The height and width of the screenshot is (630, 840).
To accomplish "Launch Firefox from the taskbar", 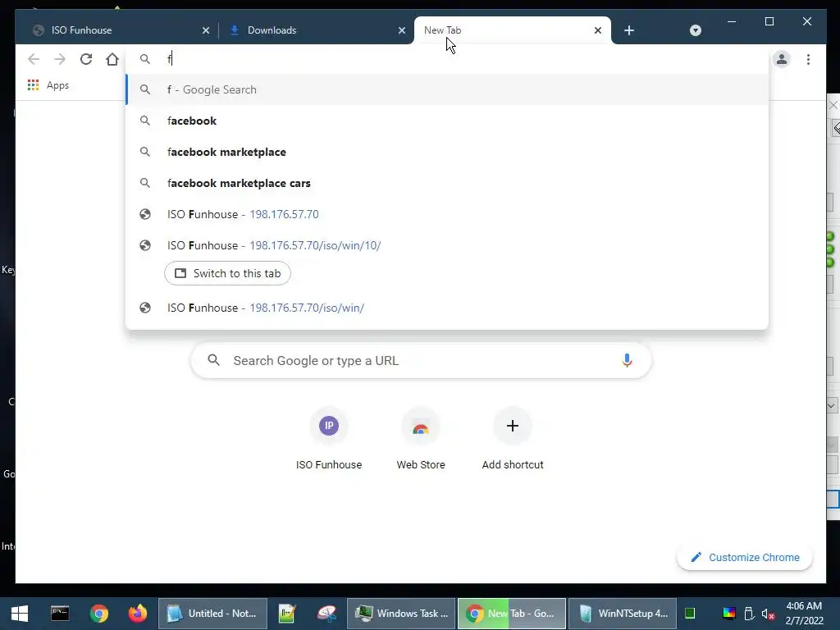I will pyautogui.click(x=138, y=614).
